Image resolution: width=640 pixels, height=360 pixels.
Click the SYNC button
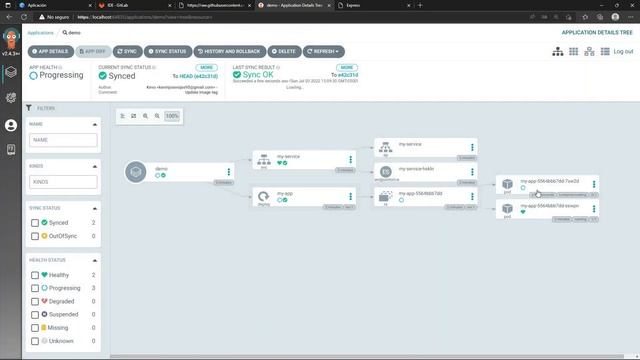[x=127, y=51]
